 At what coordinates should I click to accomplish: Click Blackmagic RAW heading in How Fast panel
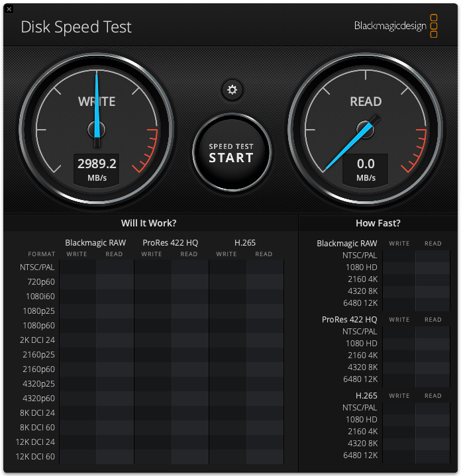(x=347, y=244)
